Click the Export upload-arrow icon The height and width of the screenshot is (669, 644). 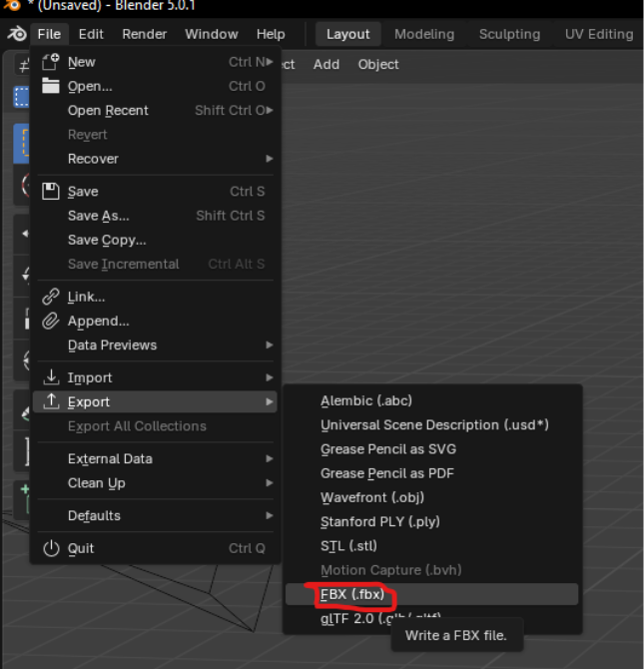51,401
